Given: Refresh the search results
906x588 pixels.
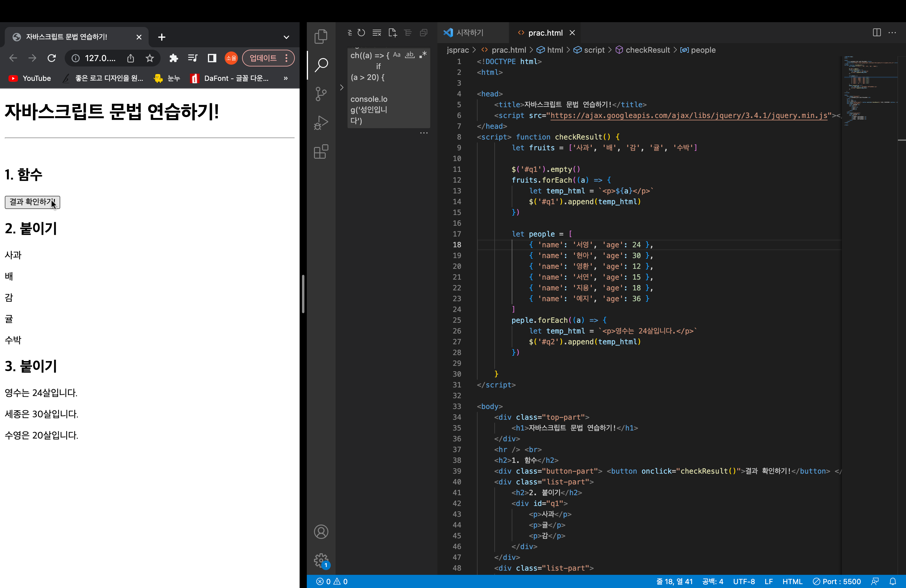Looking at the screenshot, I should pos(361,33).
